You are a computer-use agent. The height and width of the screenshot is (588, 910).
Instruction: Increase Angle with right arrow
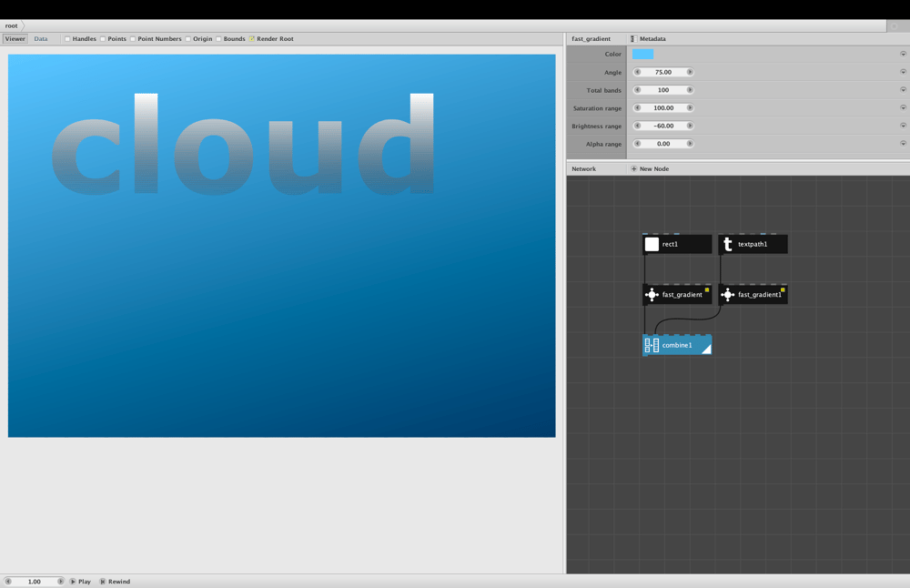click(x=690, y=72)
